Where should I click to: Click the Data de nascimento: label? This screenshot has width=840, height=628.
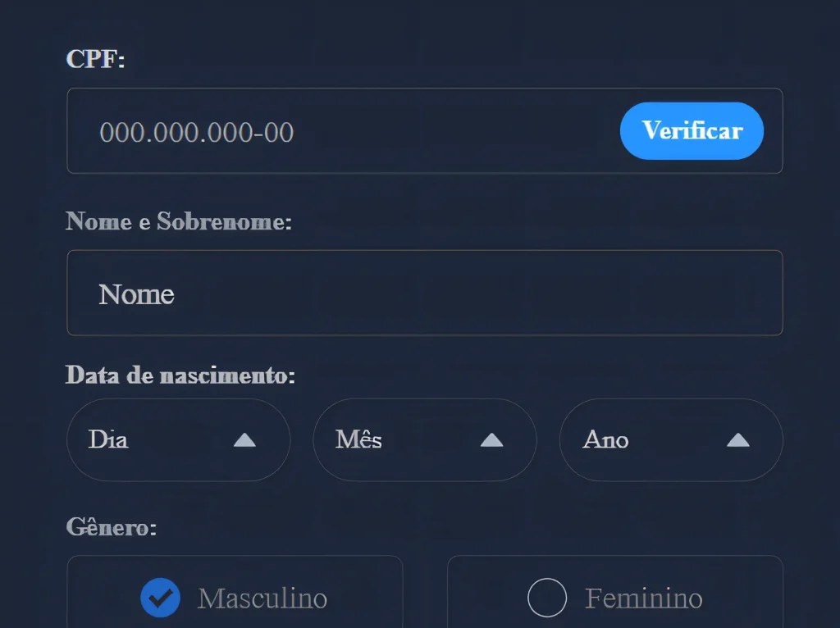pos(180,375)
